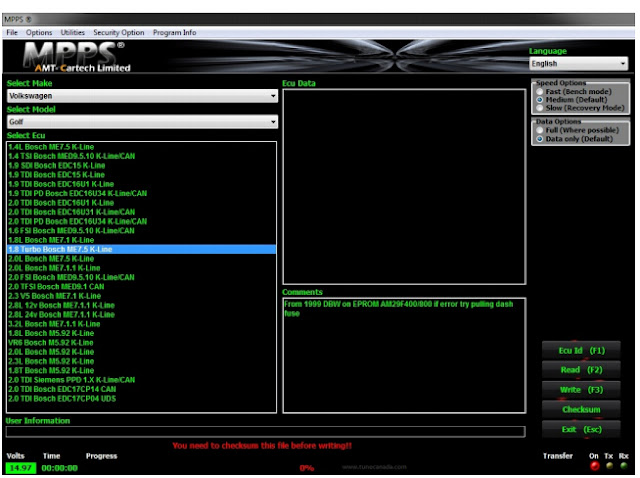Expand the Select Model dropdown showing Golf
Viewport: 640px width, 478px height.
142,122
